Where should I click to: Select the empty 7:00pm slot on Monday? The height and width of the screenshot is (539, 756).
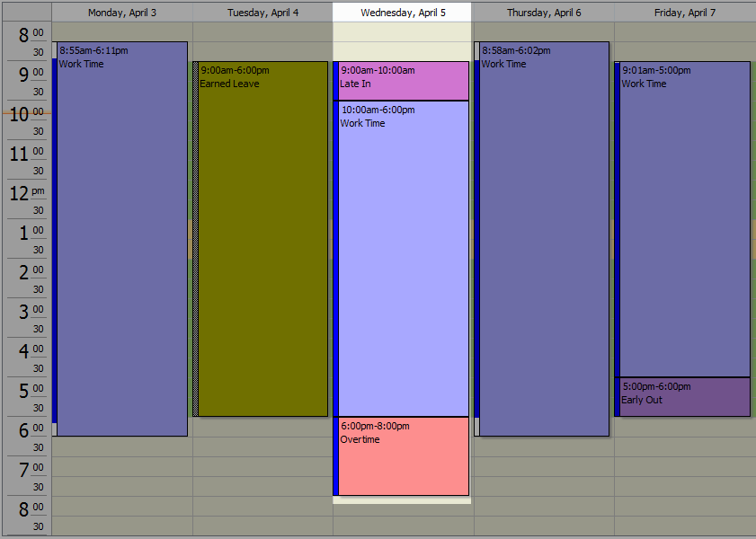(x=122, y=466)
